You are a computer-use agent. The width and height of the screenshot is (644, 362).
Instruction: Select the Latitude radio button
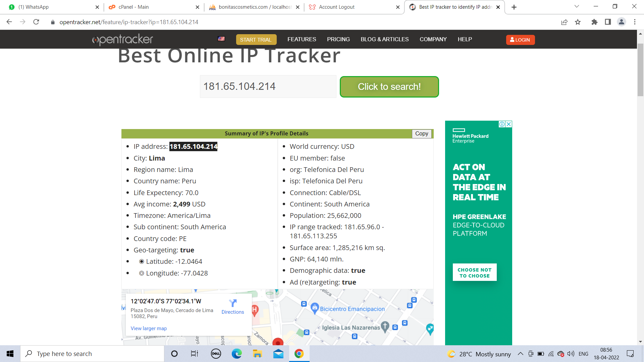[x=142, y=261]
